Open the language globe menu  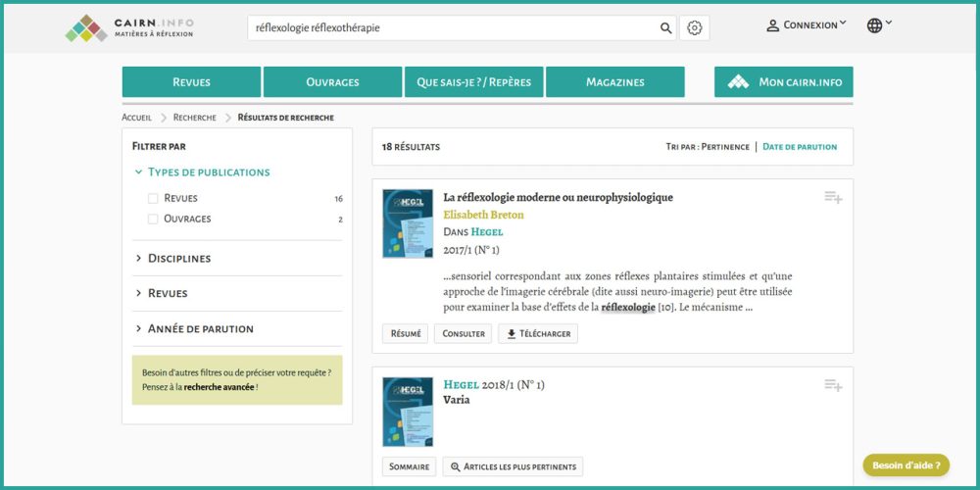879,25
